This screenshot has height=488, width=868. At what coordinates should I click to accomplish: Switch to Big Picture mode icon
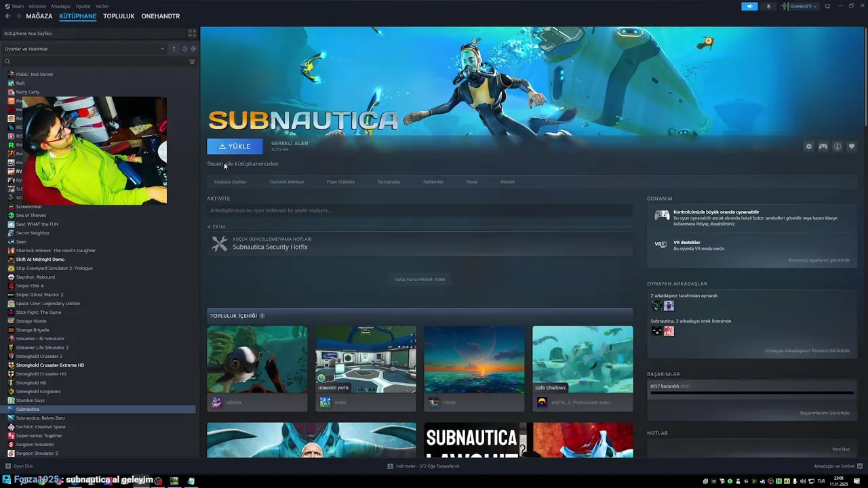(x=827, y=6)
